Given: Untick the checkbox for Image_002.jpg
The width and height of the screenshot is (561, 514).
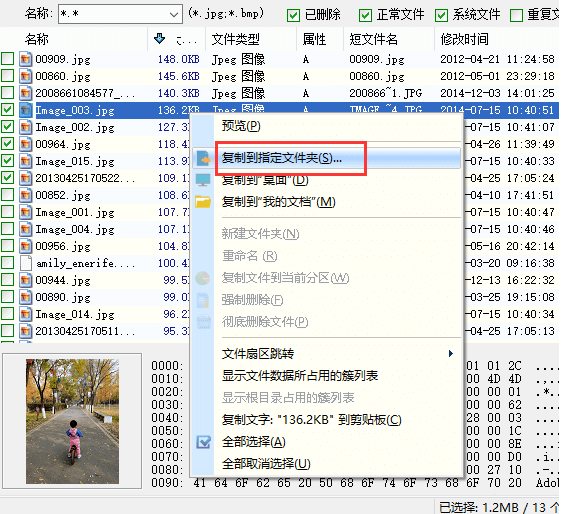Looking at the screenshot, I should pyautogui.click(x=8, y=127).
